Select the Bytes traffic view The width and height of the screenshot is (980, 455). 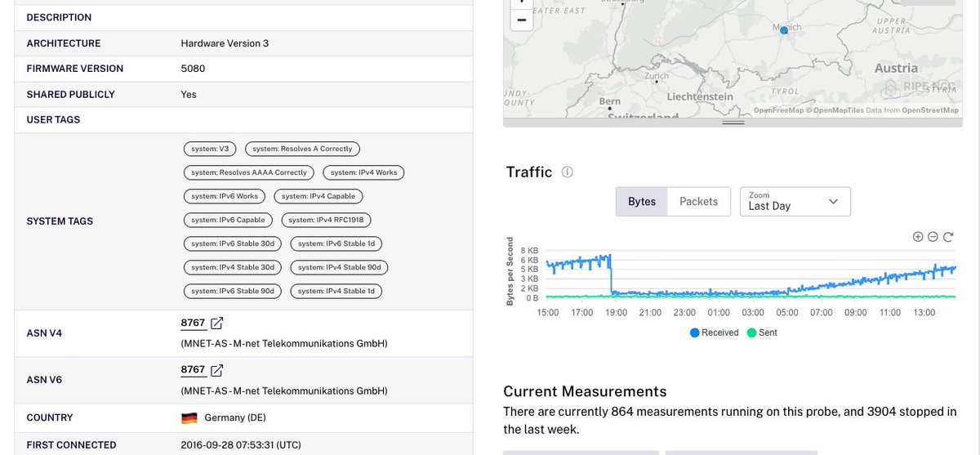(642, 202)
